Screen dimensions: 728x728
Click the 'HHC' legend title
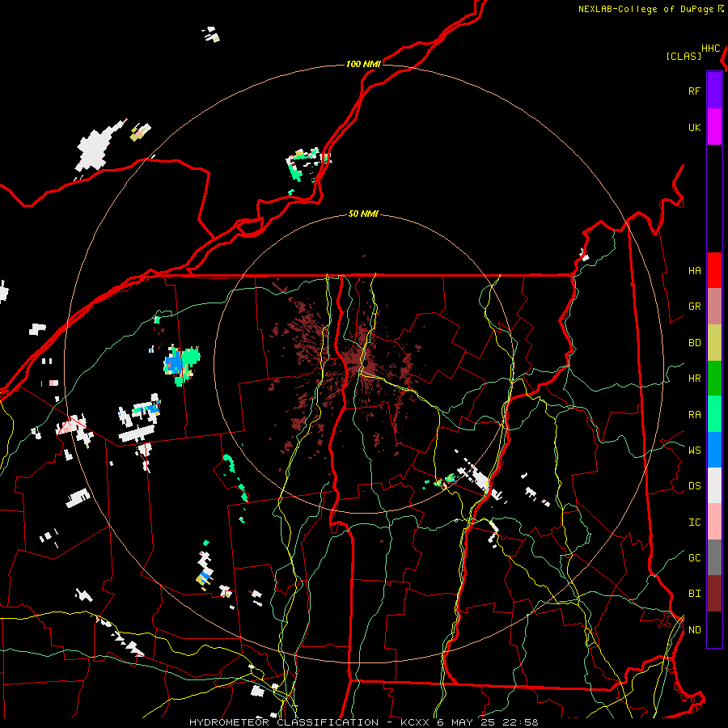711,49
